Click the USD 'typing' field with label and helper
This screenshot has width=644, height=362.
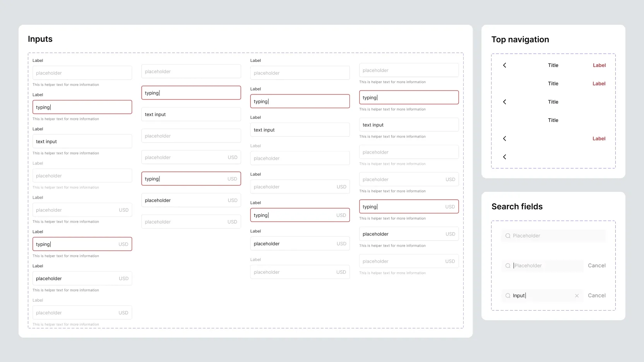pyautogui.click(x=82, y=244)
